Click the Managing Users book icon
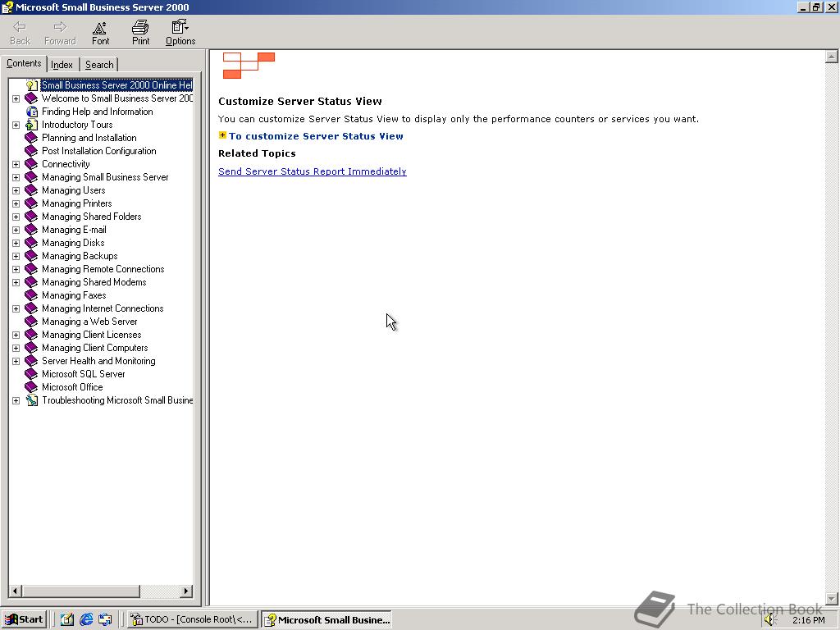 32,190
